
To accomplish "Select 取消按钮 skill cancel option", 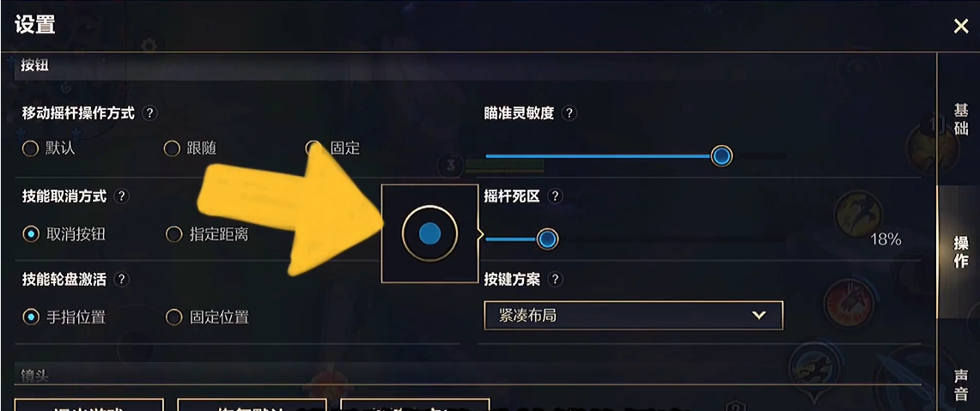I will 64,234.
